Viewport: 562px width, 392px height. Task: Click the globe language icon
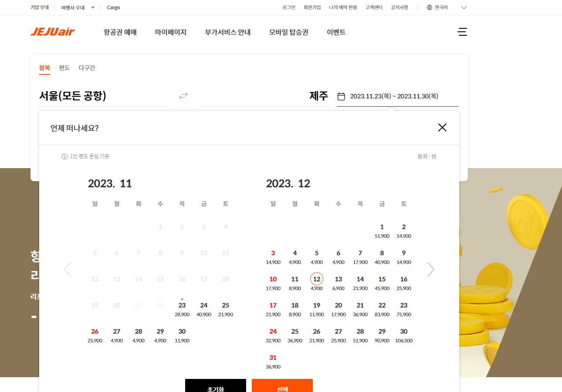click(430, 7)
